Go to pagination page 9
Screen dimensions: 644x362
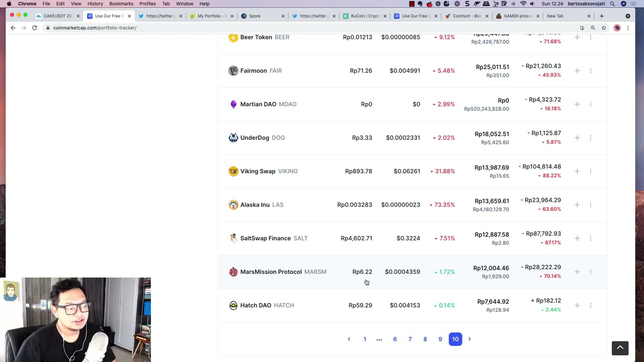pyautogui.click(x=440, y=339)
